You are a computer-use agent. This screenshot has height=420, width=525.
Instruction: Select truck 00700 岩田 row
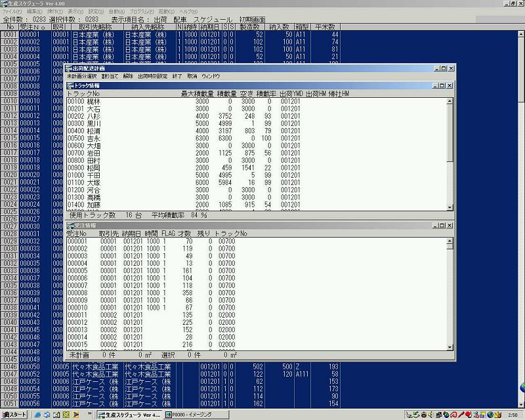[x=257, y=153]
